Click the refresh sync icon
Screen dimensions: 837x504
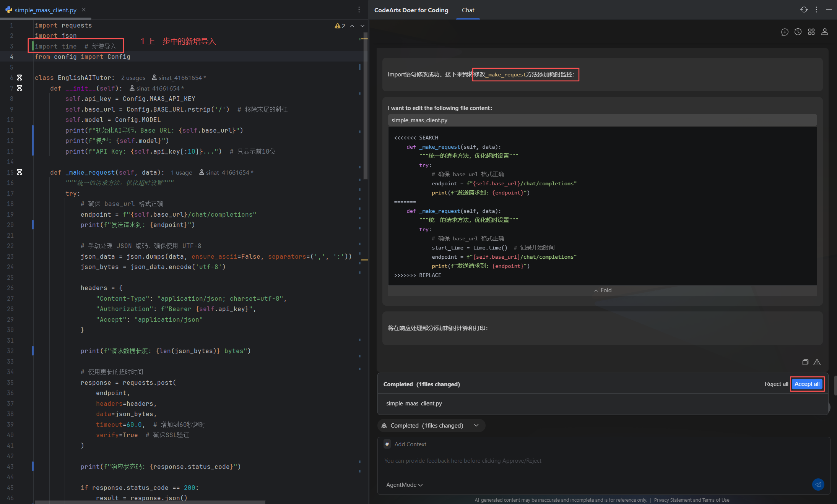pyautogui.click(x=804, y=10)
